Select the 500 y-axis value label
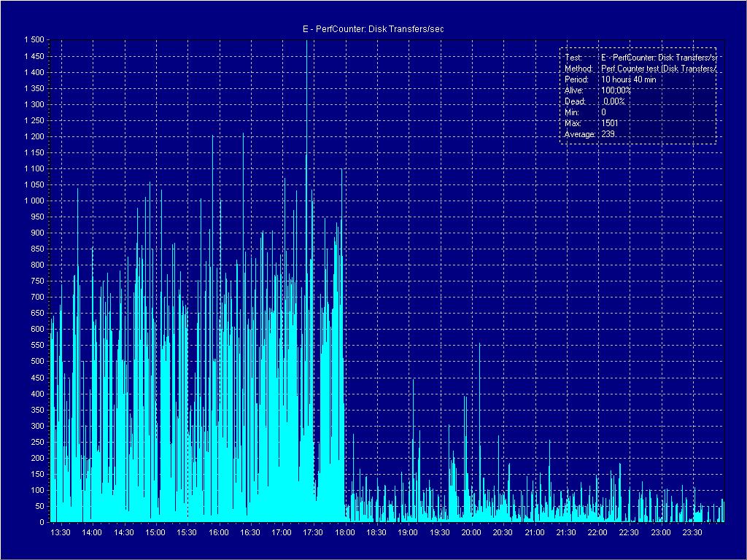 36,362
